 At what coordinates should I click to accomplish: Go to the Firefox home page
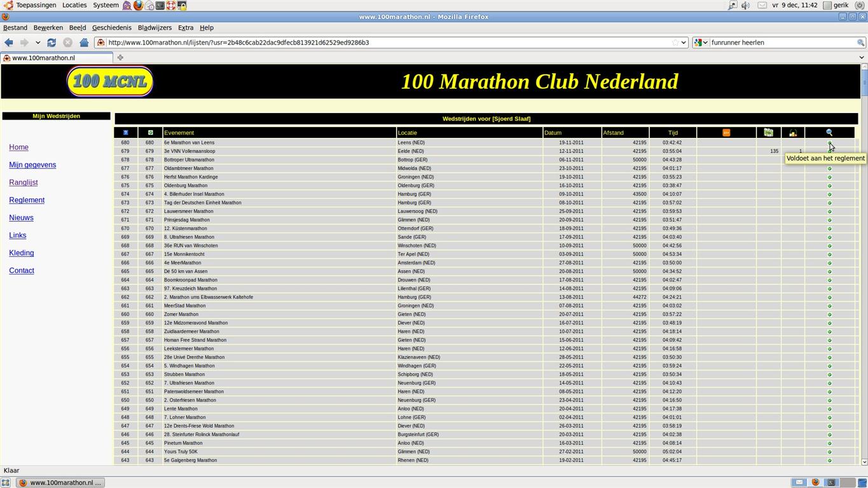click(84, 43)
